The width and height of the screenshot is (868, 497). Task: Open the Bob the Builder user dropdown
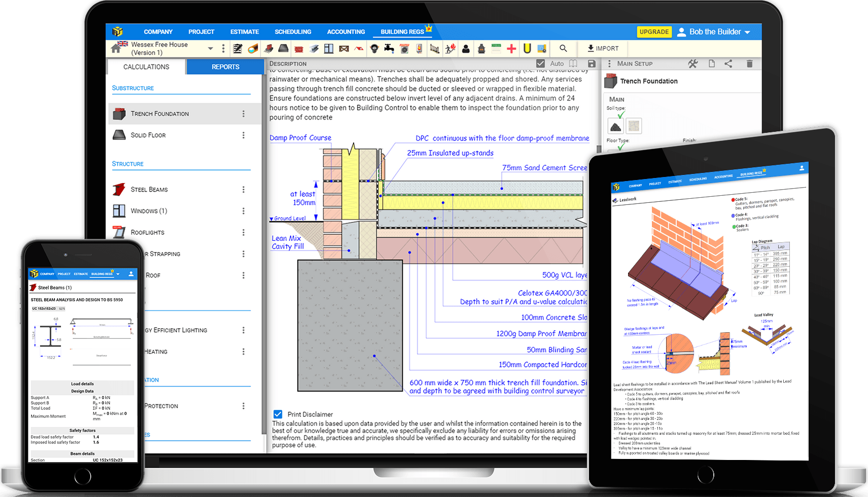[x=714, y=31]
